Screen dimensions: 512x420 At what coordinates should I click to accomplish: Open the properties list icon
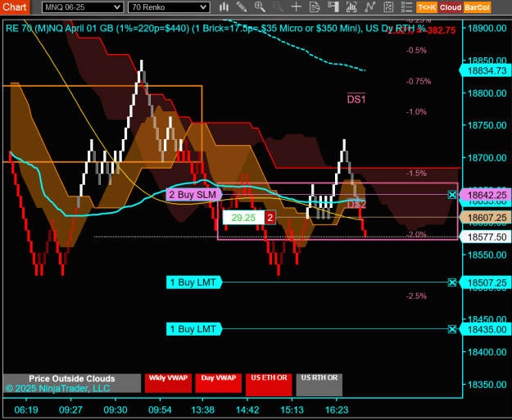coord(407,7)
